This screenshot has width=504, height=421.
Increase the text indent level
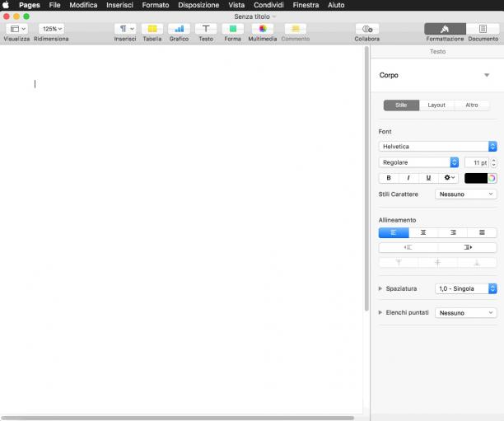[468, 247]
